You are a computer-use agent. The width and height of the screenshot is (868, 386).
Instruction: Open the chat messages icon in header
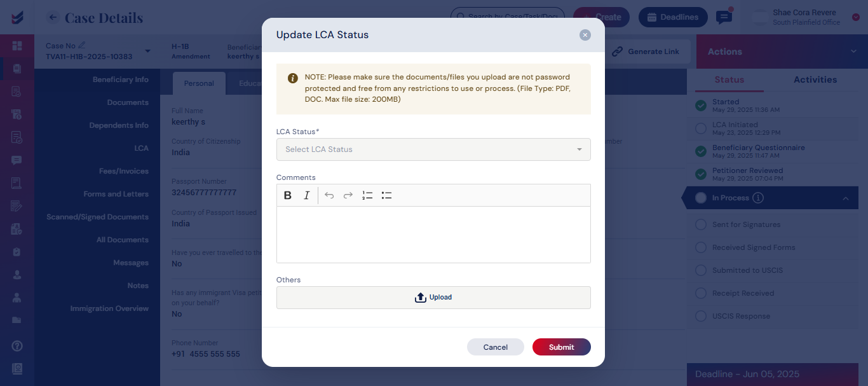[x=724, y=17]
